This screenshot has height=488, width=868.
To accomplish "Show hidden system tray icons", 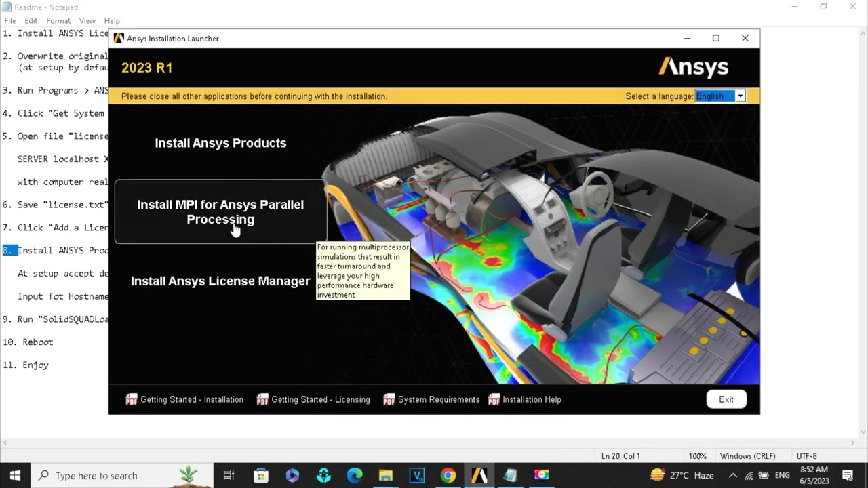I will (734, 475).
